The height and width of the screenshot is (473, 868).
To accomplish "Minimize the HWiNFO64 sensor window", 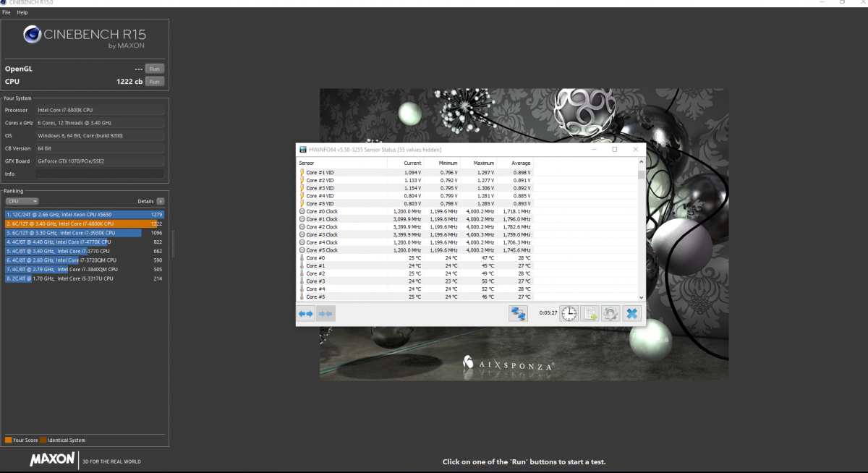I will (x=594, y=149).
